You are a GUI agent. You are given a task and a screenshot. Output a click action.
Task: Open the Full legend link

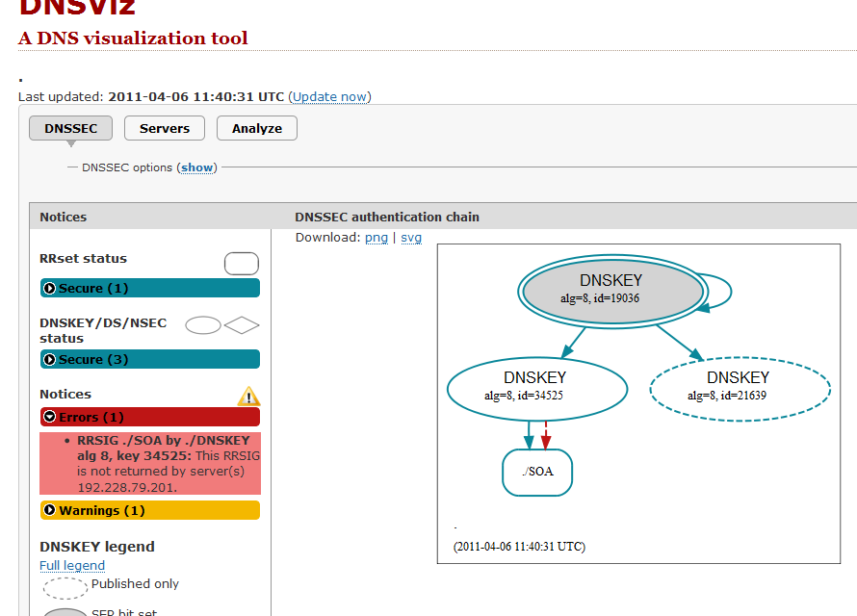click(x=72, y=566)
